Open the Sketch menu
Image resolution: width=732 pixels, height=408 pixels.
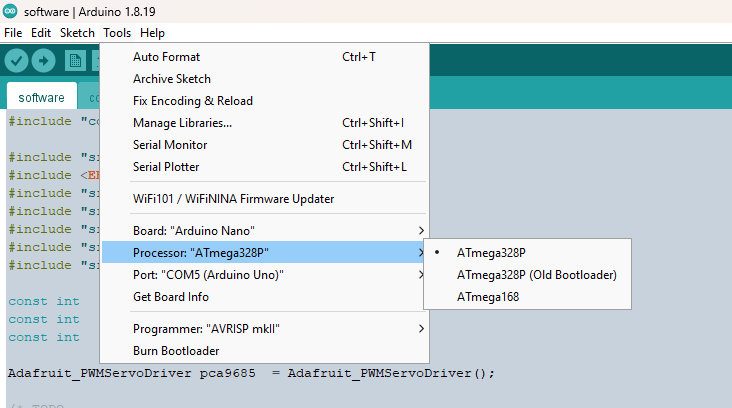[x=77, y=33]
